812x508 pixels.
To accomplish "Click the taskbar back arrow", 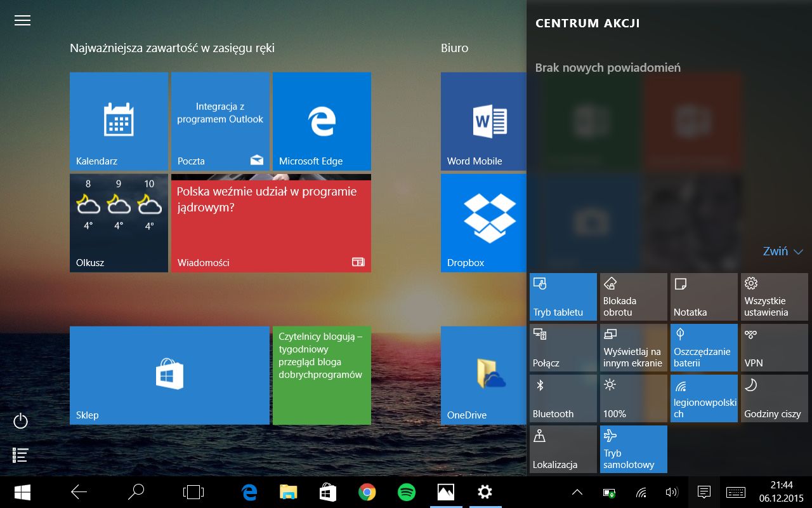I will pos(79,492).
